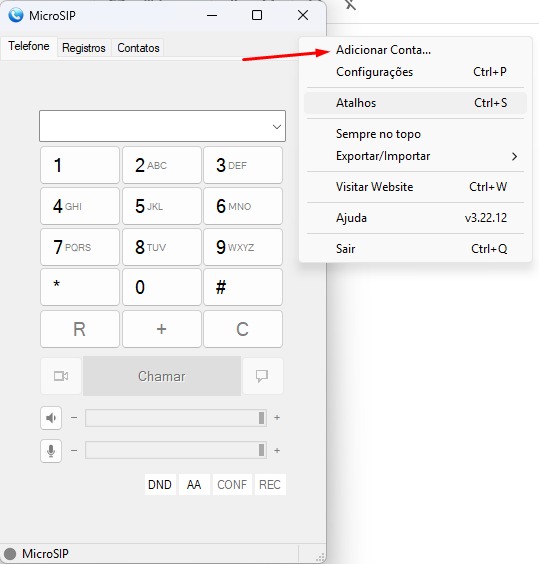The image size is (539, 564).
Task: Dial 5 JKL on the keypad
Action: [162, 206]
